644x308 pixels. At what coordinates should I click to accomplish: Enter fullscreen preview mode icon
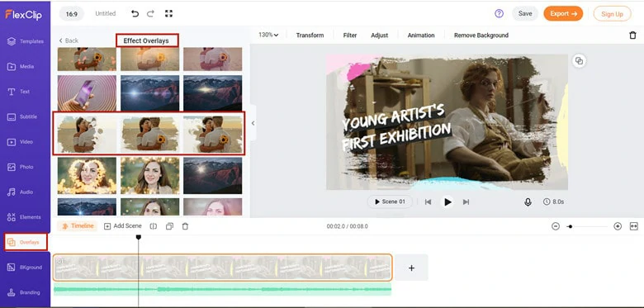pos(168,13)
